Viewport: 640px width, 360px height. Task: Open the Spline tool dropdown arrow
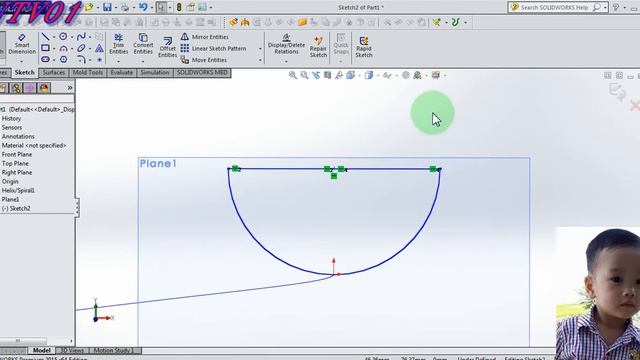(90, 37)
